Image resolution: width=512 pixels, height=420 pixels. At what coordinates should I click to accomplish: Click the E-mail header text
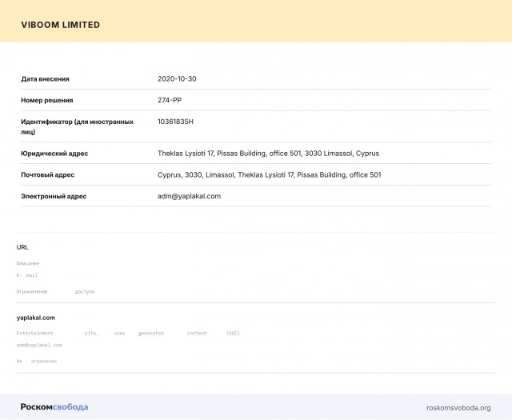27,275
